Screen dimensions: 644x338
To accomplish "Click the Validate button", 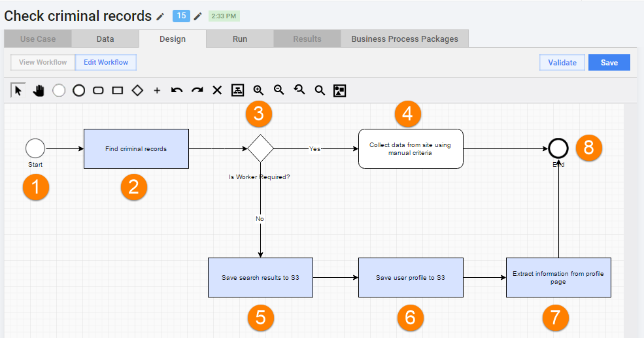I will (x=562, y=62).
